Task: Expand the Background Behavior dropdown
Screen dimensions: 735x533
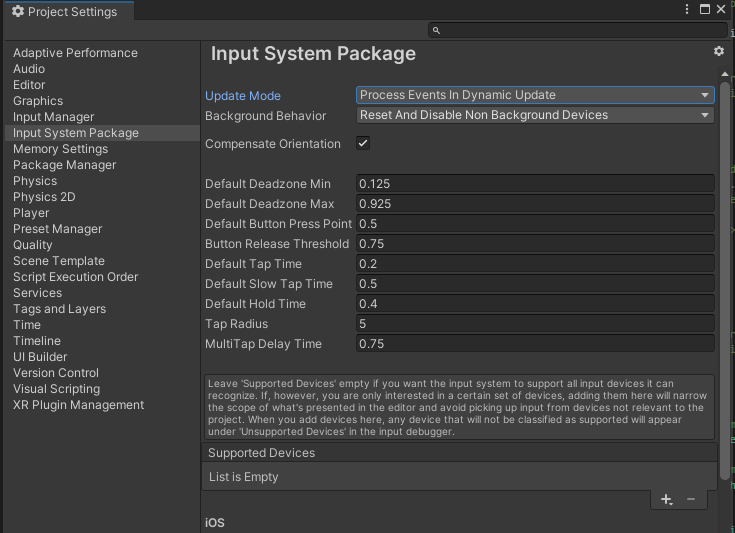Action: pos(535,116)
